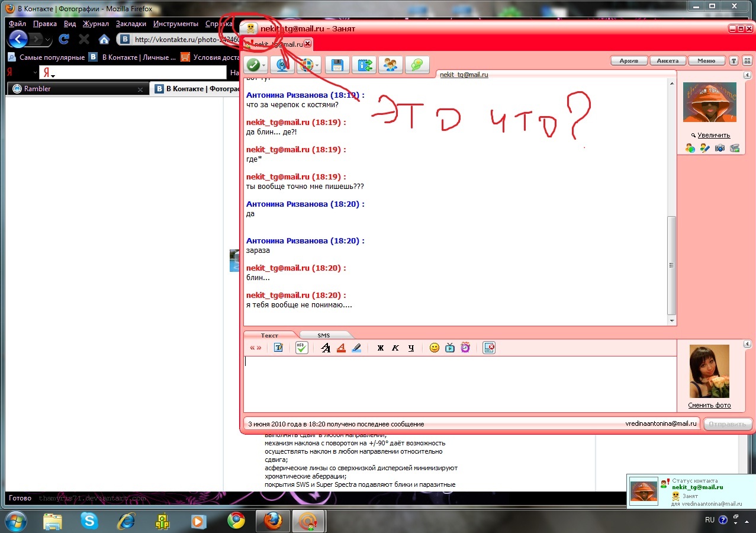
Task: Click the Увеличить link under the avatar
Action: tap(713, 135)
